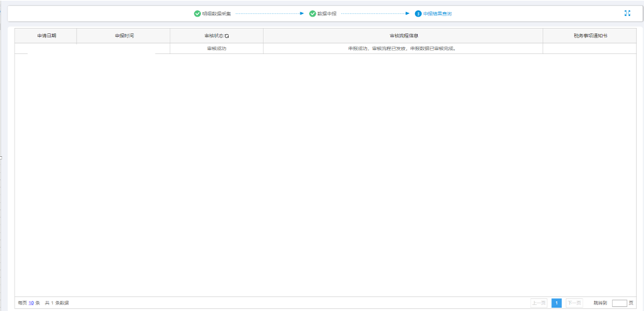
Task: Go to 明细数据采集 step
Action: [x=216, y=13]
